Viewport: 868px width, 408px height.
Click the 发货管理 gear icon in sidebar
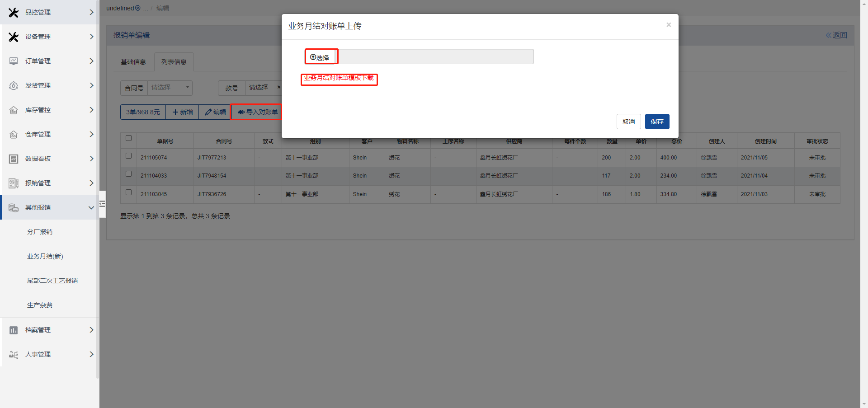(14, 85)
